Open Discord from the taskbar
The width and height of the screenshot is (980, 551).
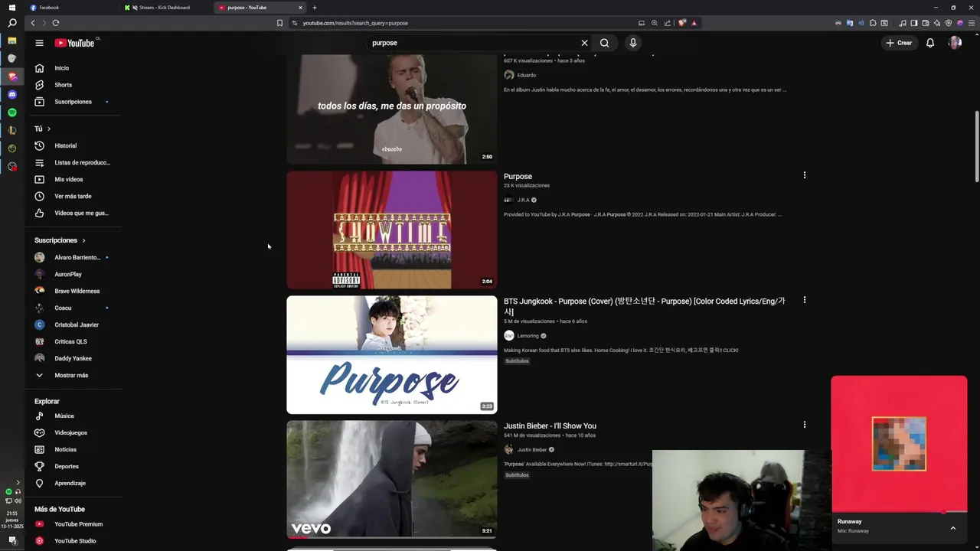point(12,94)
